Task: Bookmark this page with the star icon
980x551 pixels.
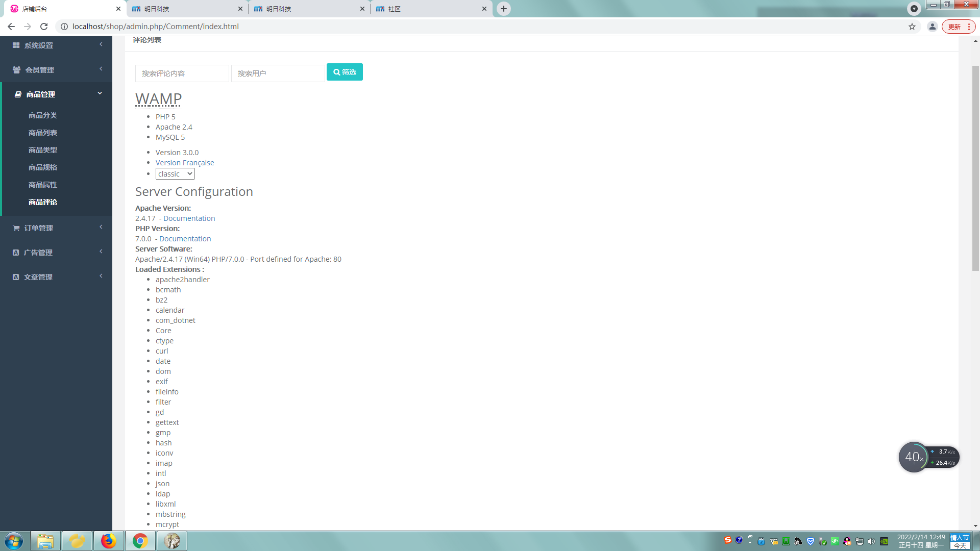Action: (x=912, y=27)
